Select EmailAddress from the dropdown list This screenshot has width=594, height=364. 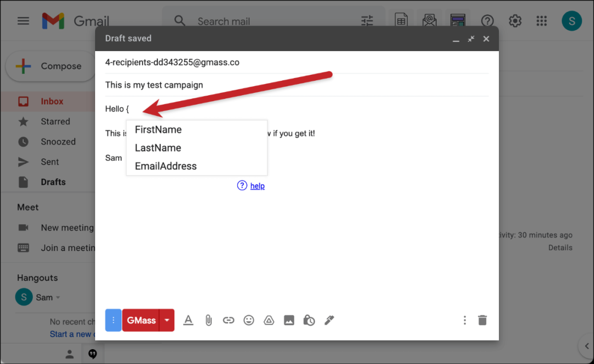click(166, 166)
